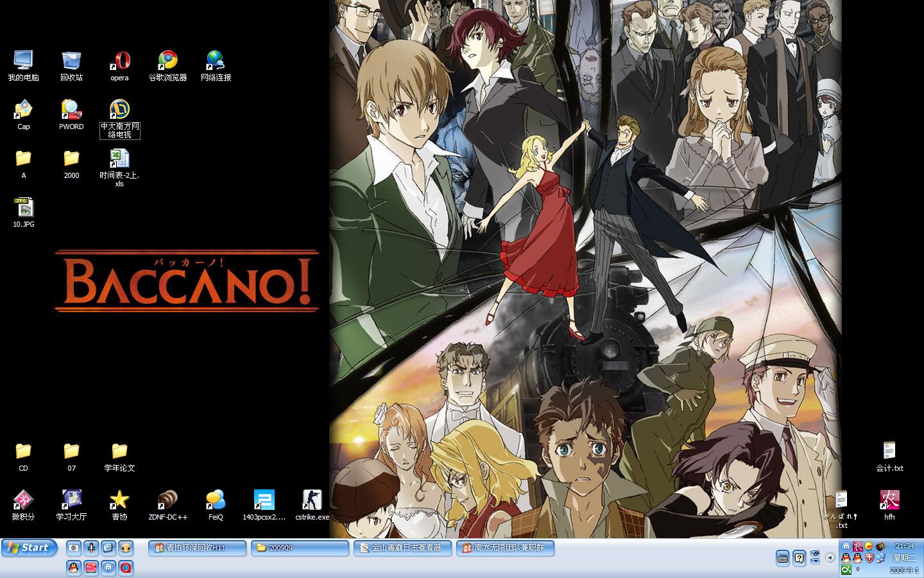Image resolution: width=924 pixels, height=578 pixels.
Task: Click the yellow face tray icon
Action: [x=869, y=546]
